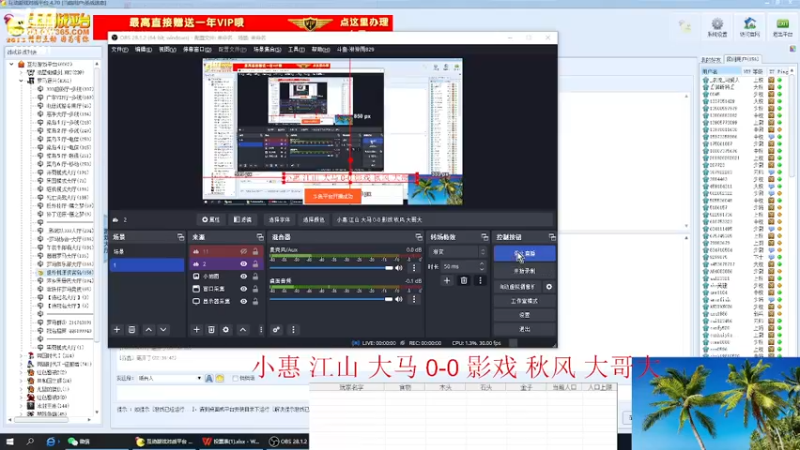Viewport: 800px width, 450px height.
Task: Hide the window capture source eye icon
Action: click(243, 289)
